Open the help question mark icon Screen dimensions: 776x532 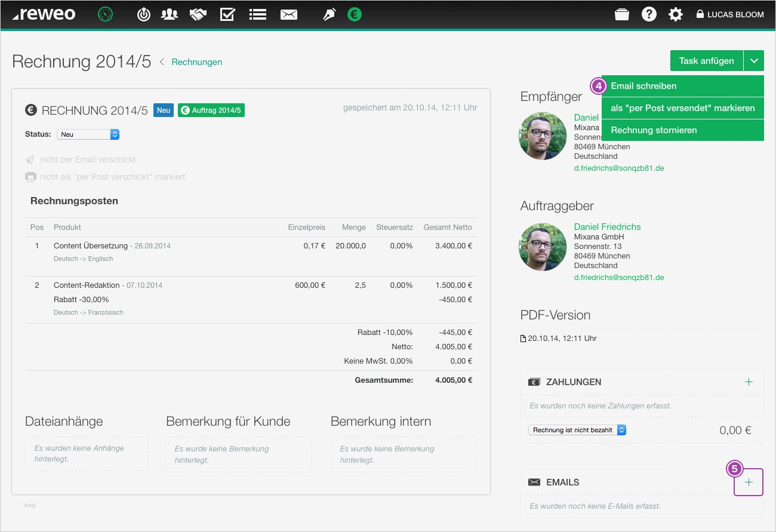click(649, 14)
